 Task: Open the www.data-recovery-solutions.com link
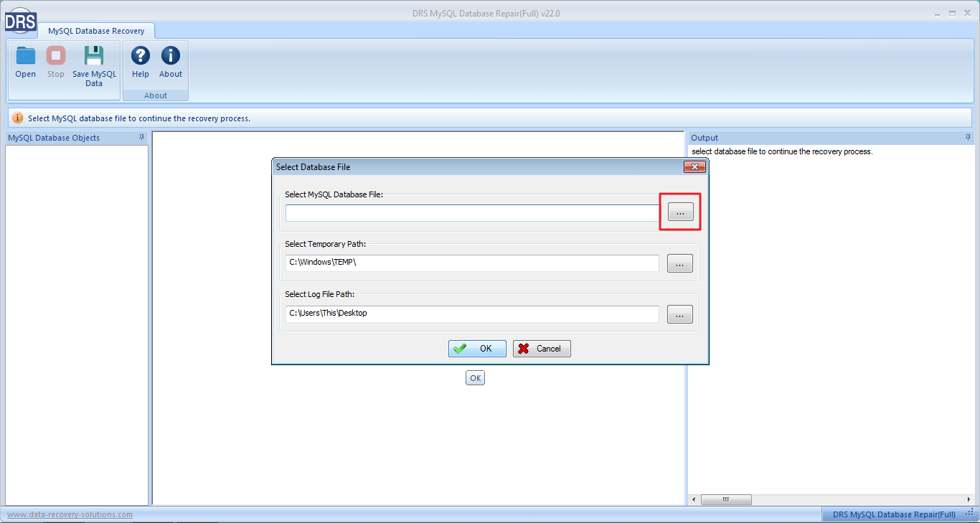tap(70, 514)
